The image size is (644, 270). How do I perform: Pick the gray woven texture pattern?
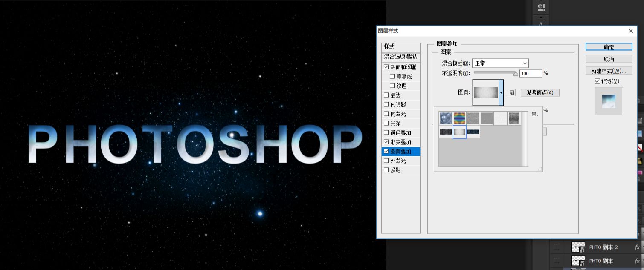tap(473, 118)
